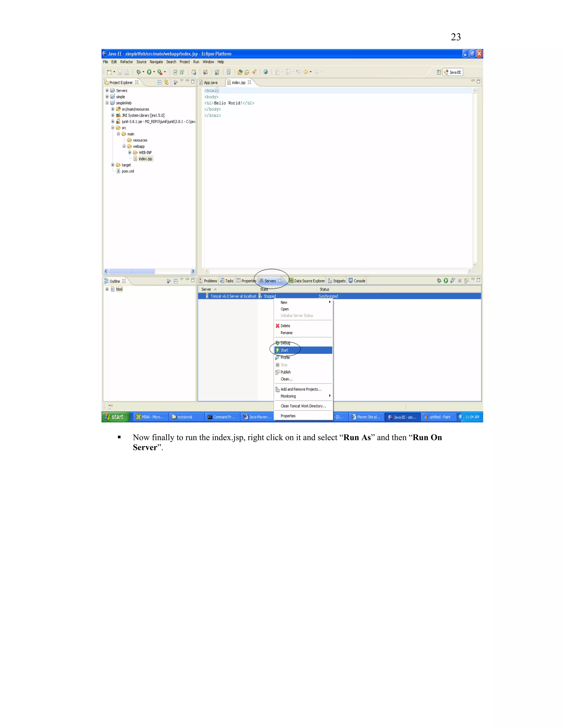The height and width of the screenshot is (728, 563).
Task: Click the Java EE perspective button
Action: [452, 72]
